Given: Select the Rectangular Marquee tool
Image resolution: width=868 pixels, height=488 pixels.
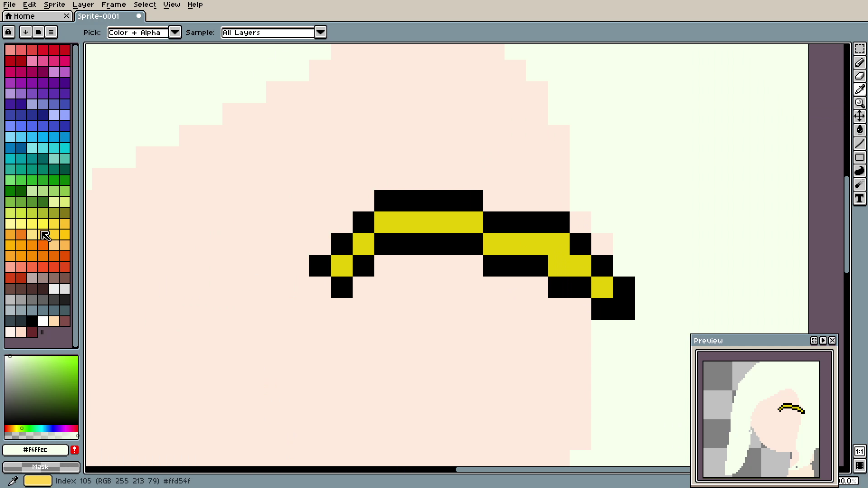Looking at the screenshot, I should pos(859,49).
